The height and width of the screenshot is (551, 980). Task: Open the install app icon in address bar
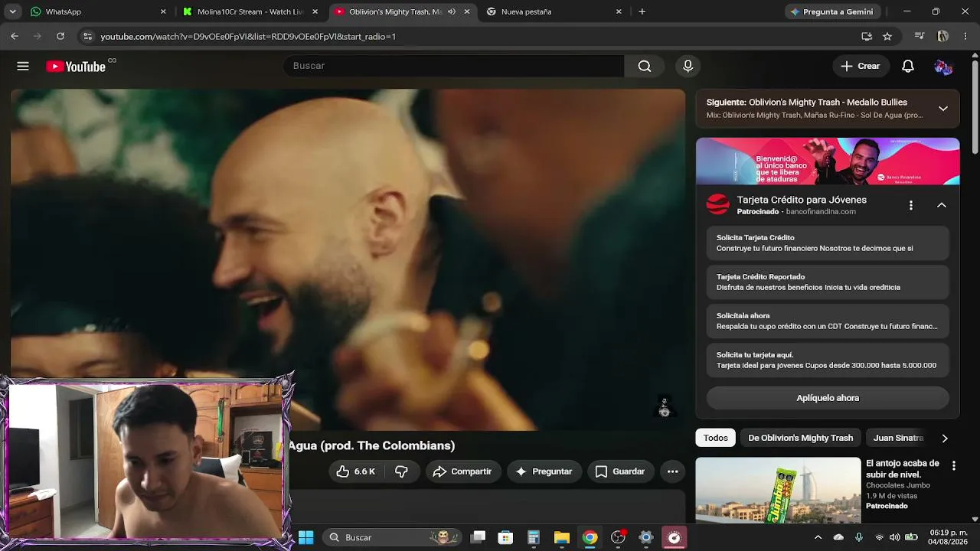[867, 36]
